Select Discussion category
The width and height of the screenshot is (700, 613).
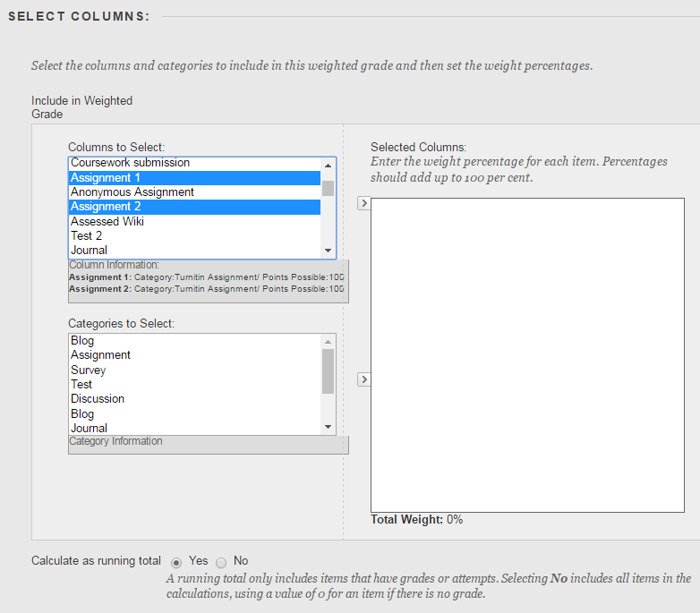pos(98,399)
